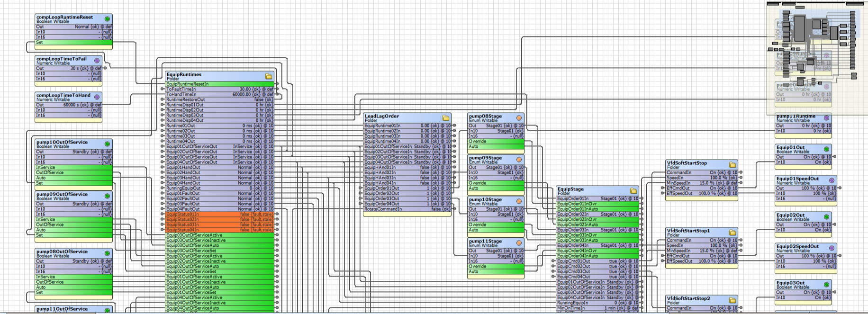Viewport: 868px width, 314px height.
Task: Select the EquipStage block title
Action: click(x=570, y=189)
